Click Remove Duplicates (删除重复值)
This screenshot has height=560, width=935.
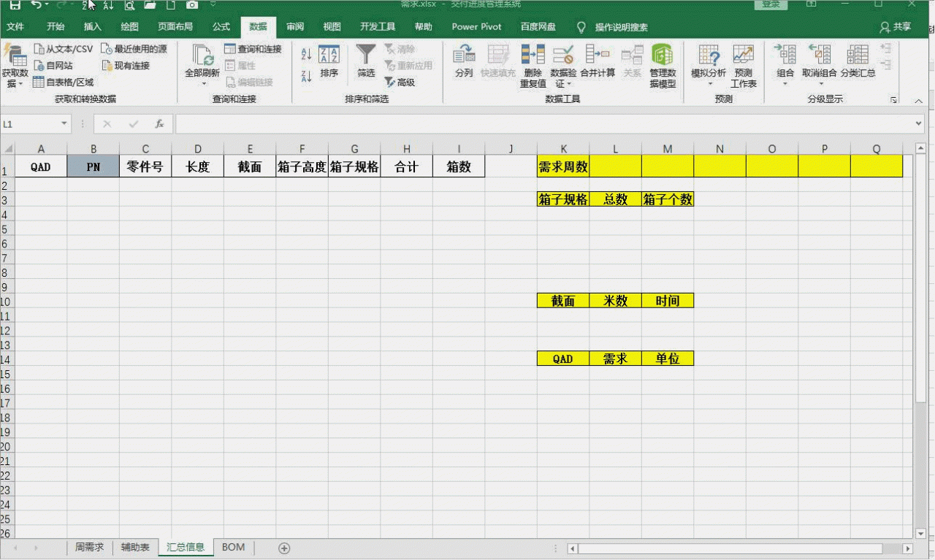coord(533,66)
